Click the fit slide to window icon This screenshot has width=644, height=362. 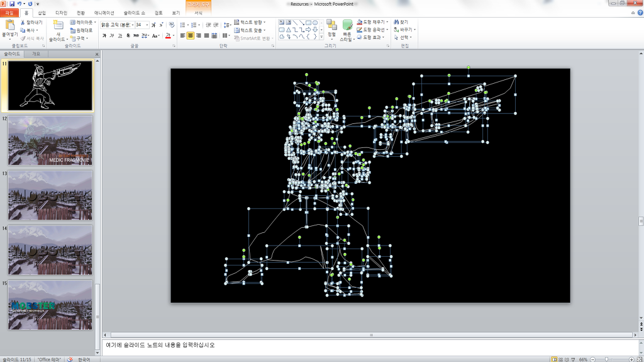click(638, 359)
